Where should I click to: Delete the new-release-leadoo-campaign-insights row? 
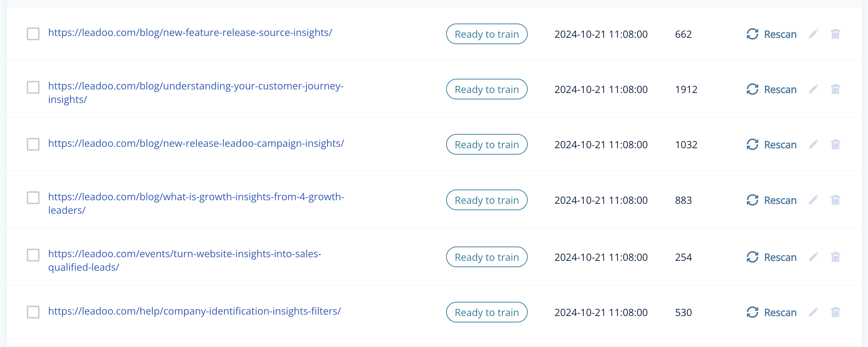tap(835, 144)
